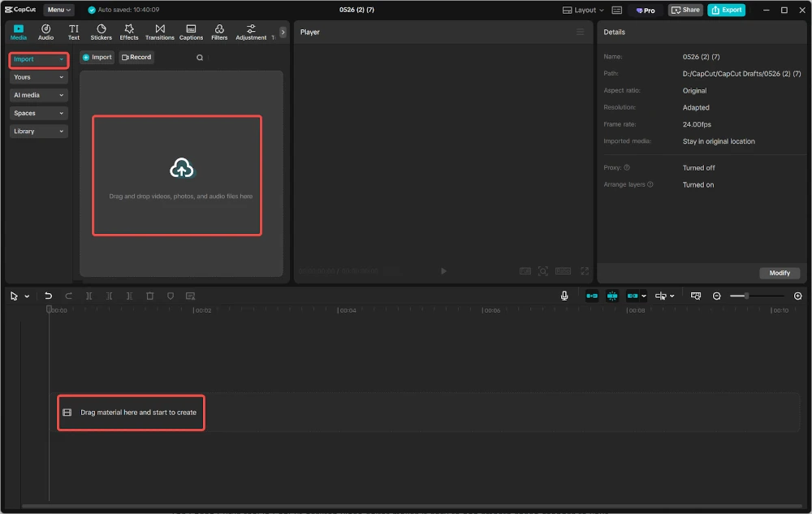Redo the last action
The height and width of the screenshot is (514, 812).
pos(68,296)
